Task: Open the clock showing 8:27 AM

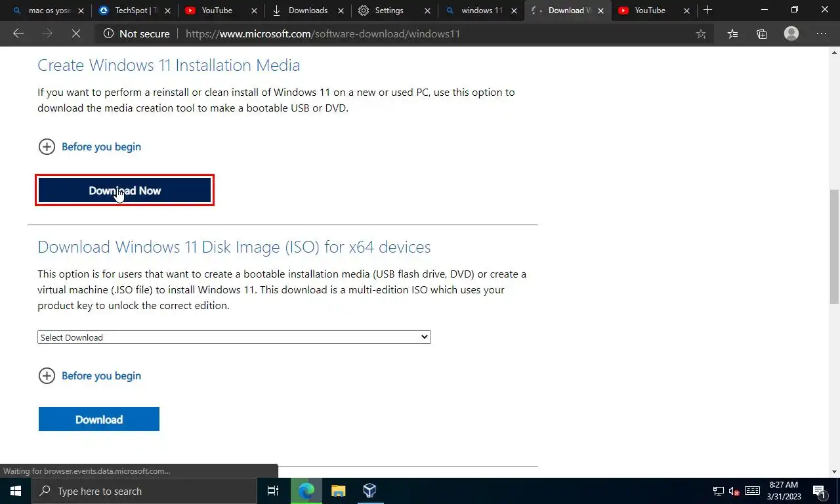Action: click(784, 491)
